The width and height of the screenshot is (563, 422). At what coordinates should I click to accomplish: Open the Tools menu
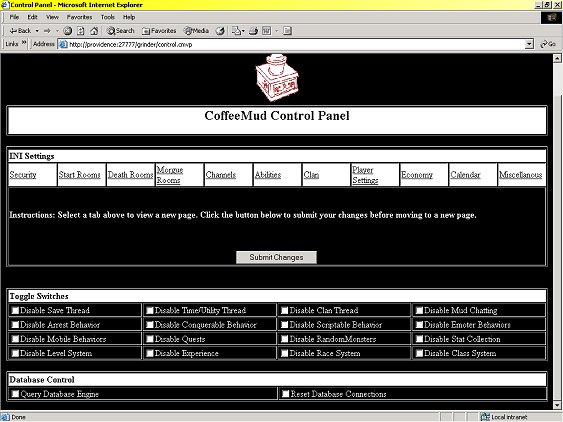107,17
